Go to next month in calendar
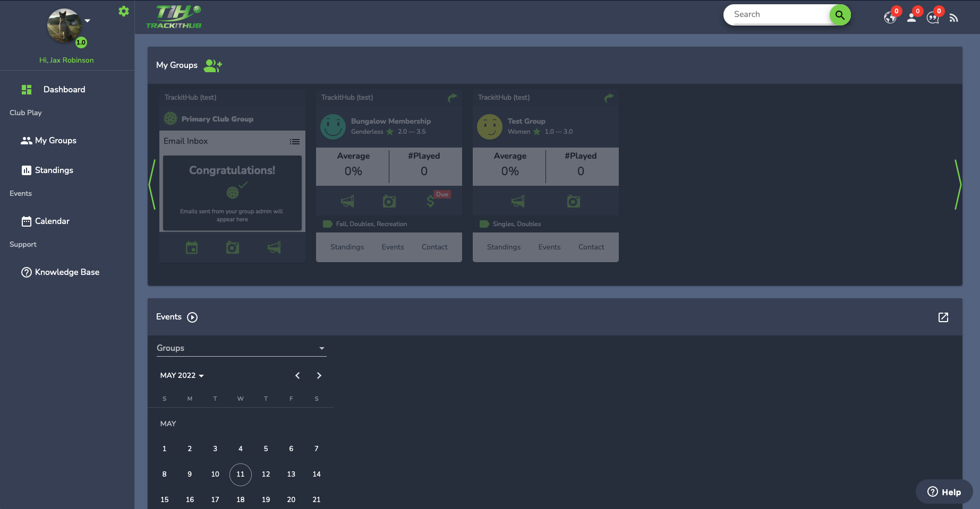Viewport: 980px width, 509px height. pyautogui.click(x=319, y=376)
